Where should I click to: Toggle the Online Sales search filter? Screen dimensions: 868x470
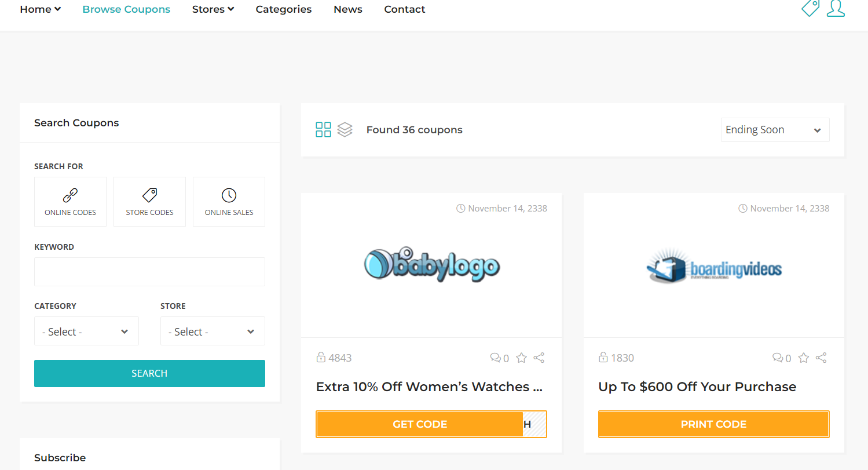tap(229, 202)
